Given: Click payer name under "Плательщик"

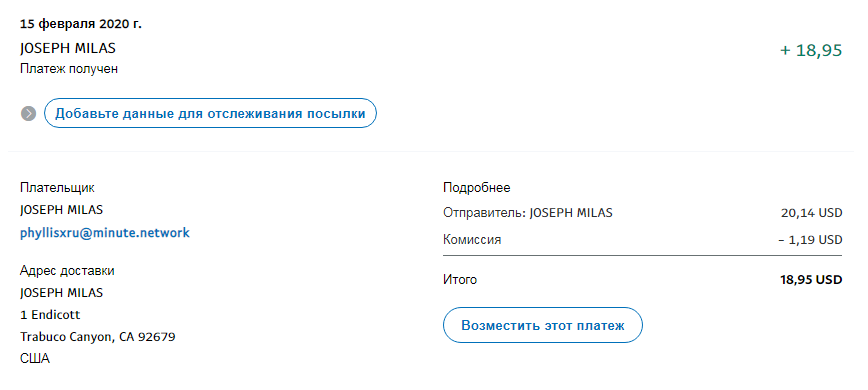Looking at the screenshot, I should point(61,210).
